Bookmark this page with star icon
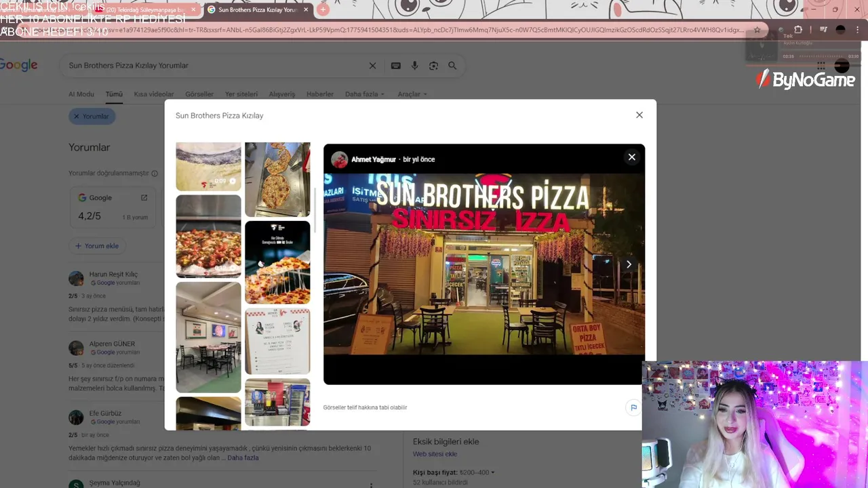 tap(757, 30)
